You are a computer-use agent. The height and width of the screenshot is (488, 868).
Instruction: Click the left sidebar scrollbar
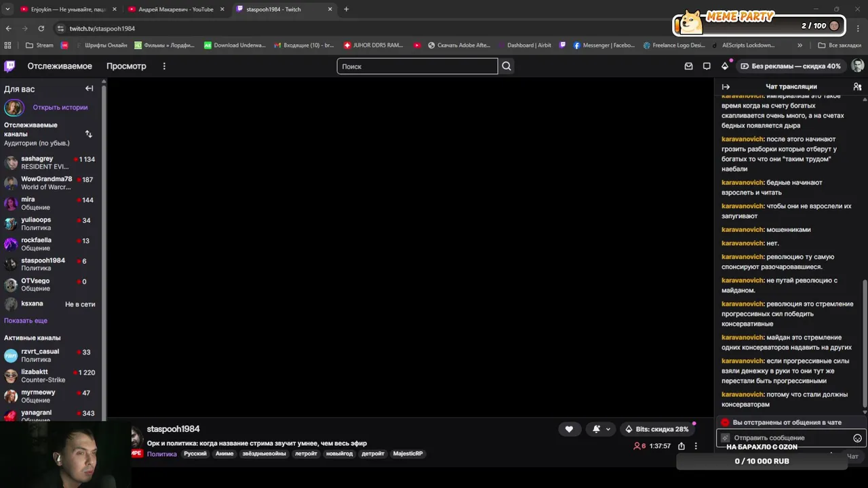[104, 251]
